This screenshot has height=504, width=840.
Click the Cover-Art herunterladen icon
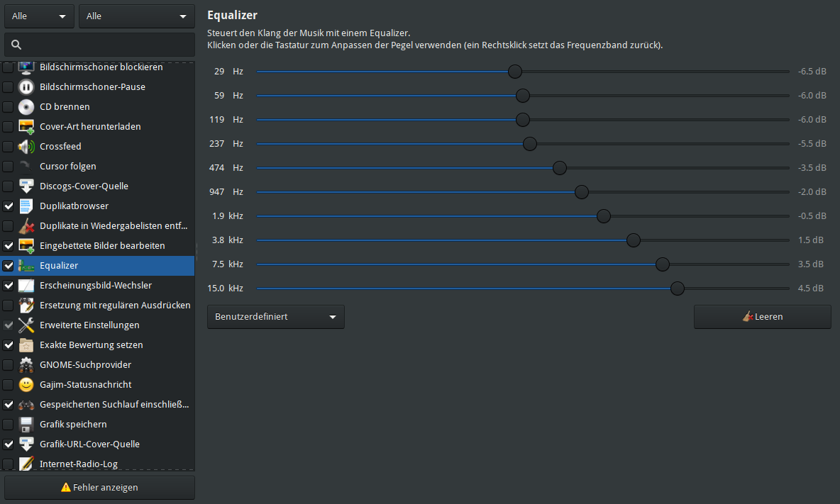pyautogui.click(x=26, y=126)
